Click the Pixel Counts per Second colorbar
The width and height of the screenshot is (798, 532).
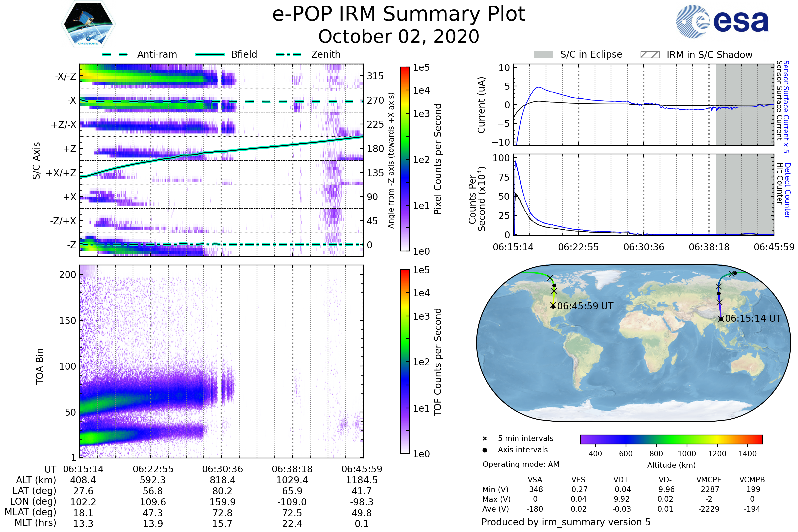[x=405, y=159]
